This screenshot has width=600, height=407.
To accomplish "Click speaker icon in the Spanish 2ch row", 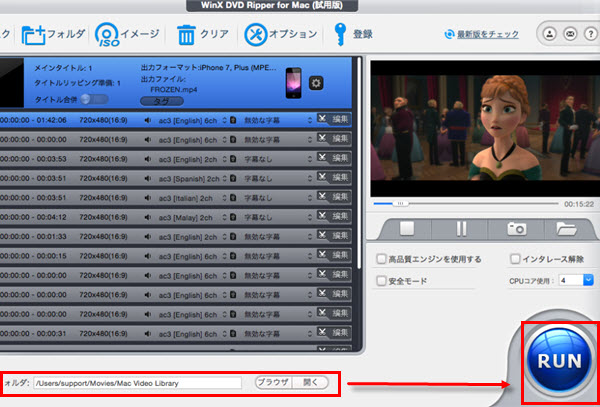I will point(148,179).
